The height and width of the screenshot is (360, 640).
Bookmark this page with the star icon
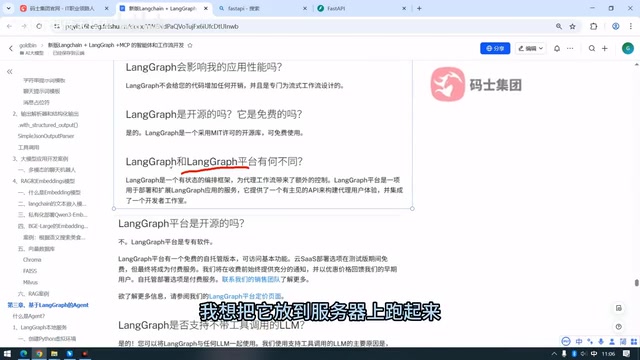click(x=573, y=27)
